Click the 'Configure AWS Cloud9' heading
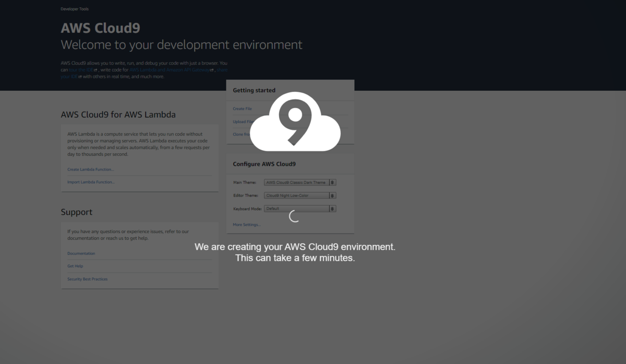Viewport: 626px width, 364px height. [264, 164]
